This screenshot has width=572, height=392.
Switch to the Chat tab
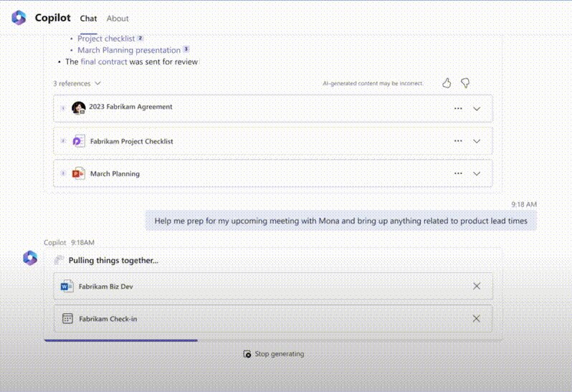[x=88, y=19]
